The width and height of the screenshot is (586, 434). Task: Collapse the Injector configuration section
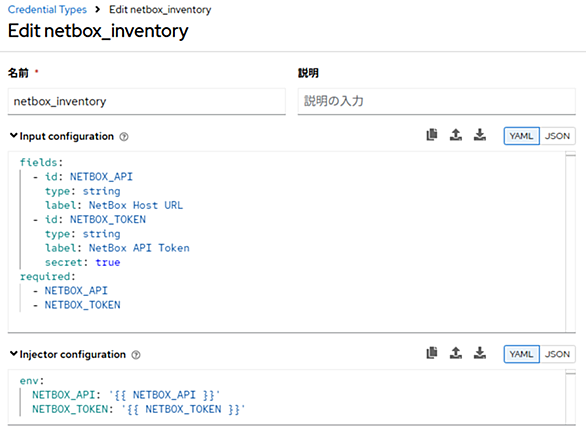click(x=13, y=354)
